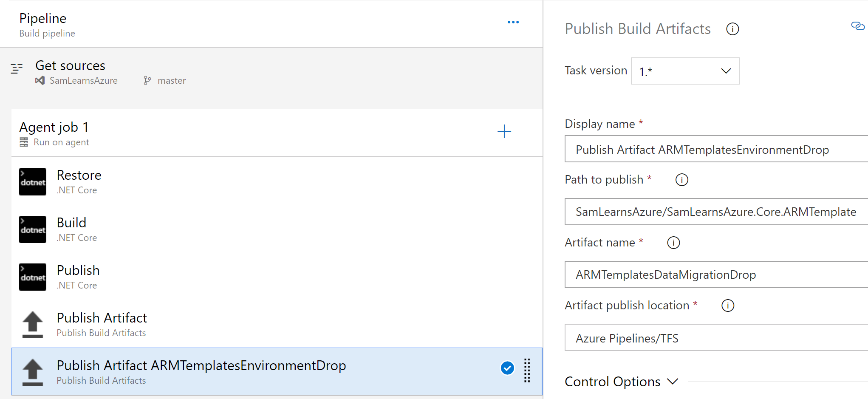
Task: Click the dotnet icon of the Restore task
Action: pos(33,182)
